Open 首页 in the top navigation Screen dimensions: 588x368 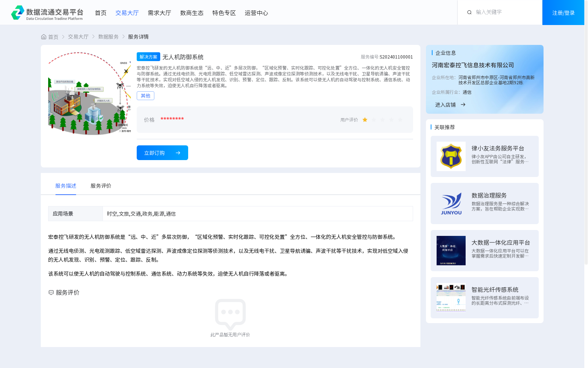pyautogui.click(x=101, y=13)
